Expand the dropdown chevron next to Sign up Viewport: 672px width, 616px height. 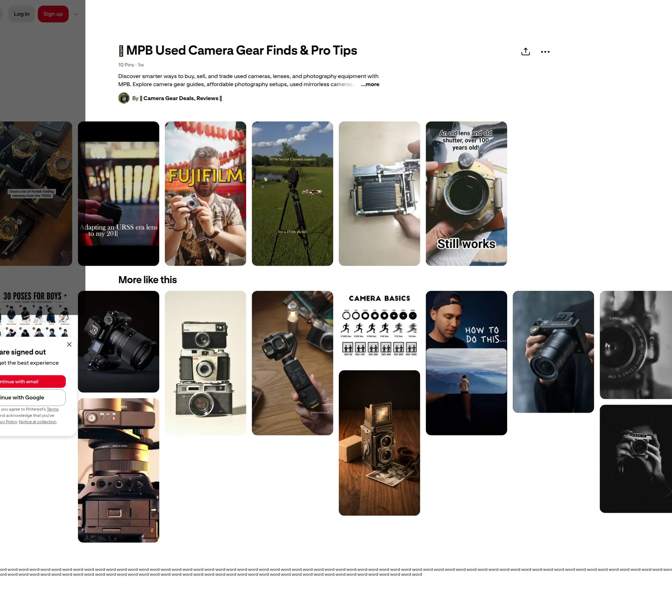[x=76, y=14]
